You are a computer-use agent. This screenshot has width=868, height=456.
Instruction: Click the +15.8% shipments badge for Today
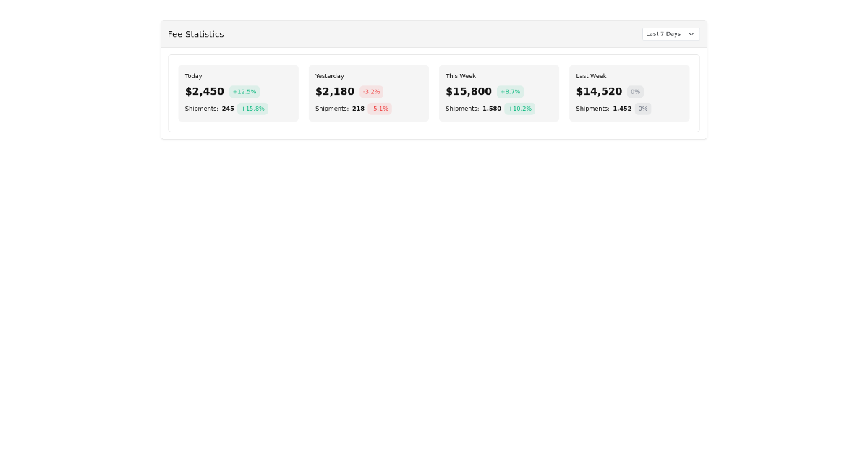[x=252, y=109]
